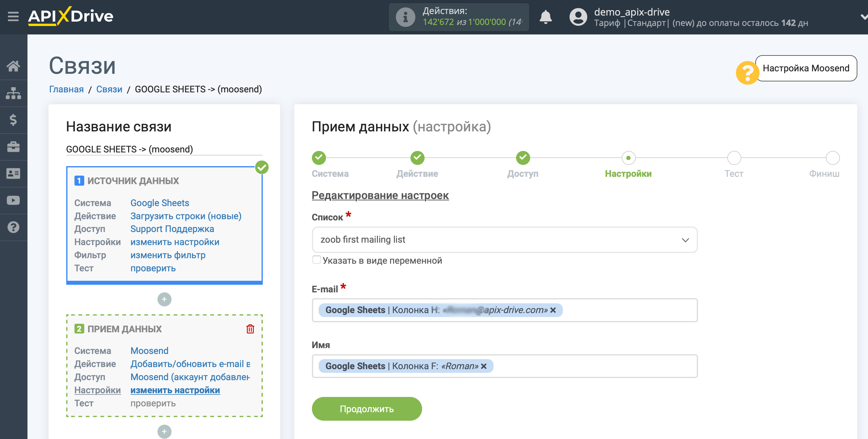Open Настройка Moosend help button

point(806,68)
